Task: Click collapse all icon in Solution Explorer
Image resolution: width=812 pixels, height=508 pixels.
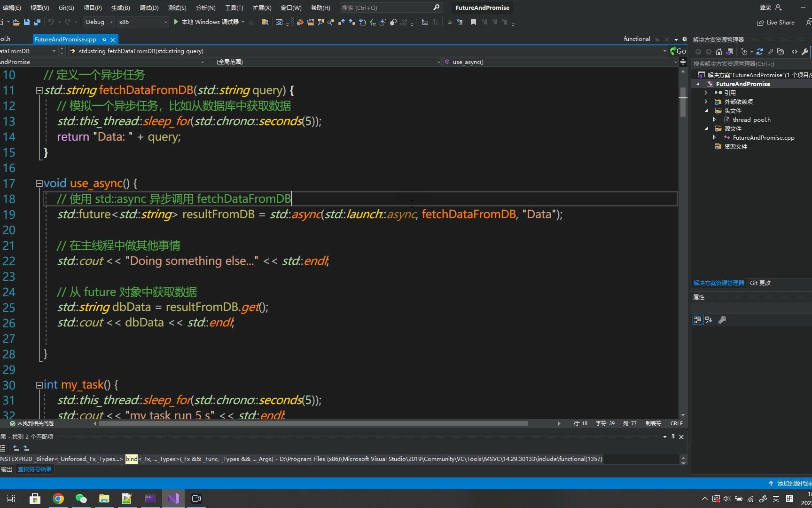Action: pos(770,52)
